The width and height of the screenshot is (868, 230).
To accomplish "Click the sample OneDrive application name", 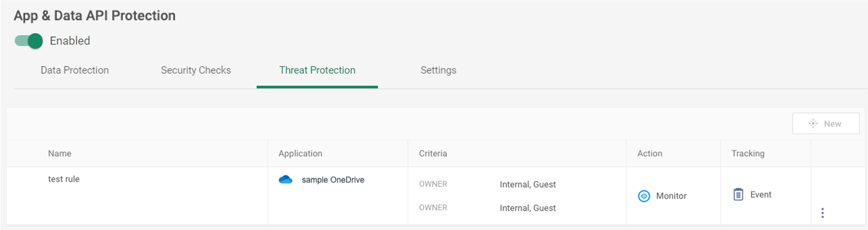I will (332, 180).
